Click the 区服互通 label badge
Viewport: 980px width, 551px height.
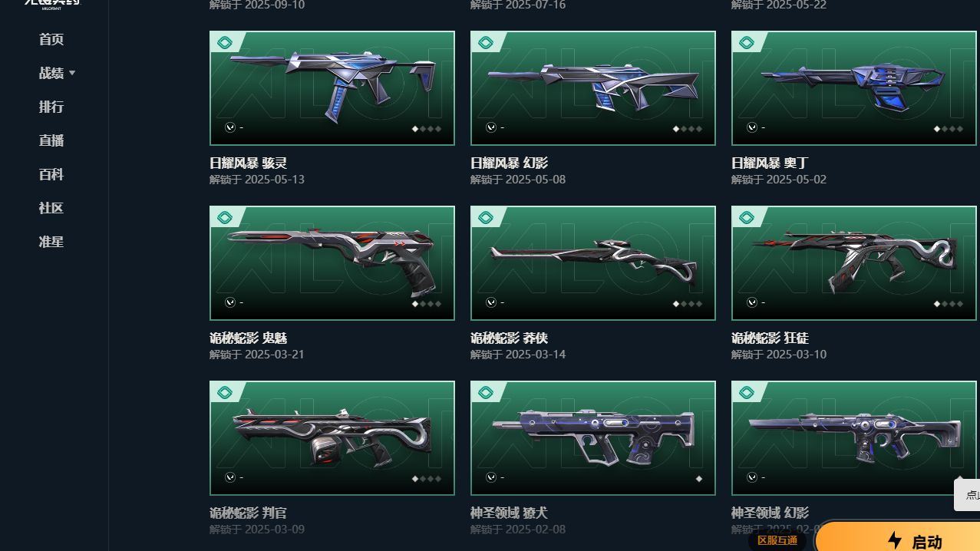tap(777, 540)
